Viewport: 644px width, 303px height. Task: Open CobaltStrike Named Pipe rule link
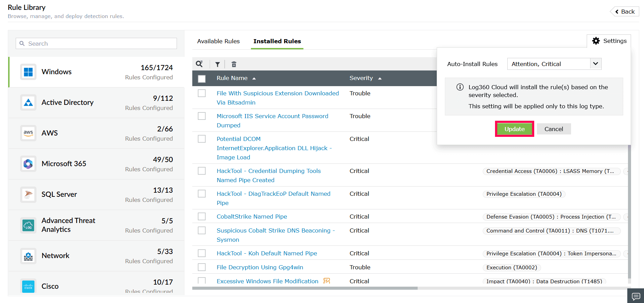pos(252,217)
